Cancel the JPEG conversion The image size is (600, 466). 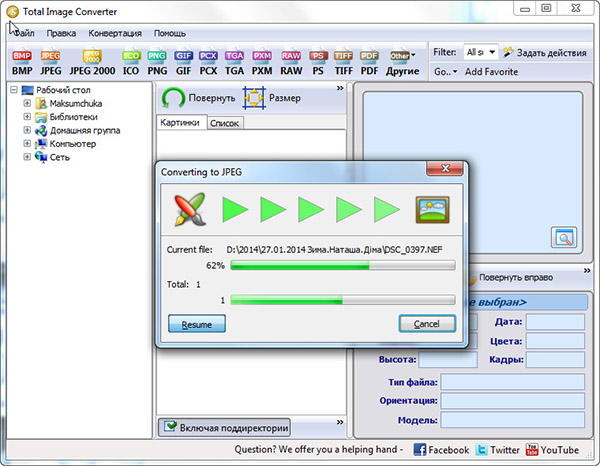tap(427, 324)
